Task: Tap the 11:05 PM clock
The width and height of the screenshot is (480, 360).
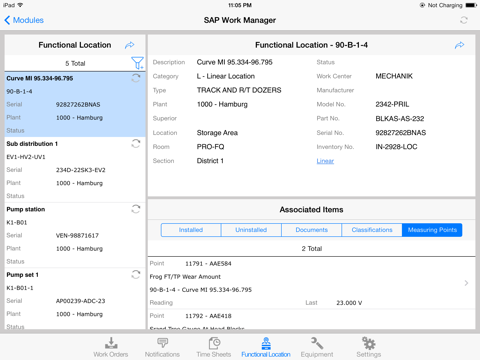Action: point(240,5)
